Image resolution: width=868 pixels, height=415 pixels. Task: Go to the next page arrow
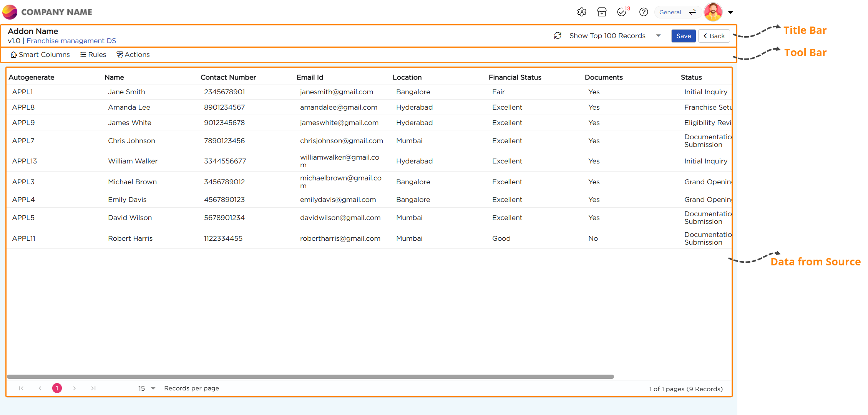tap(75, 388)
